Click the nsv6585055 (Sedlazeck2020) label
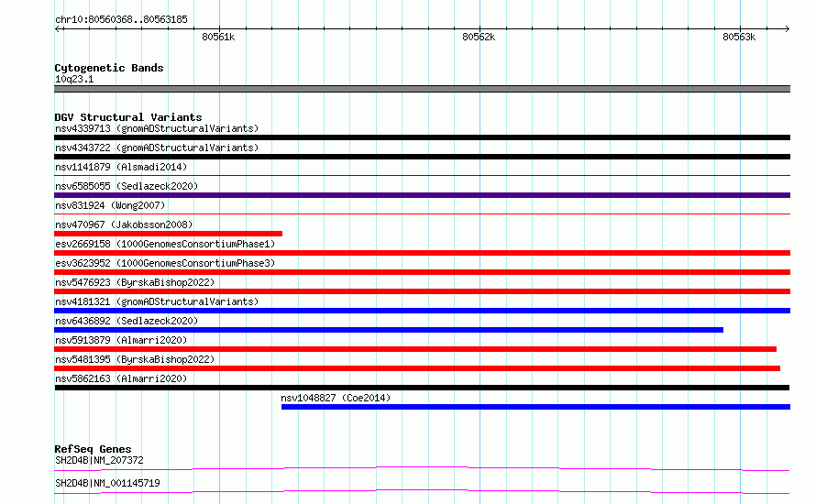This screenshot has height=504, width=816. [127, 186]
